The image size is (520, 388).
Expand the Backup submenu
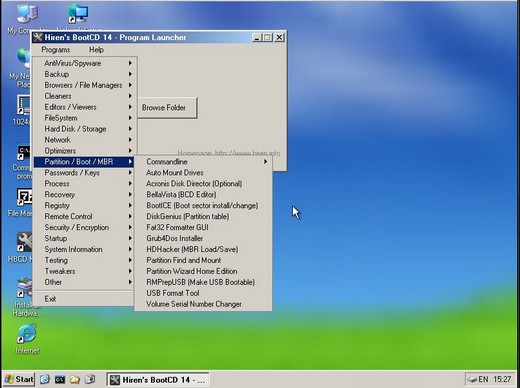pos(84,74)
